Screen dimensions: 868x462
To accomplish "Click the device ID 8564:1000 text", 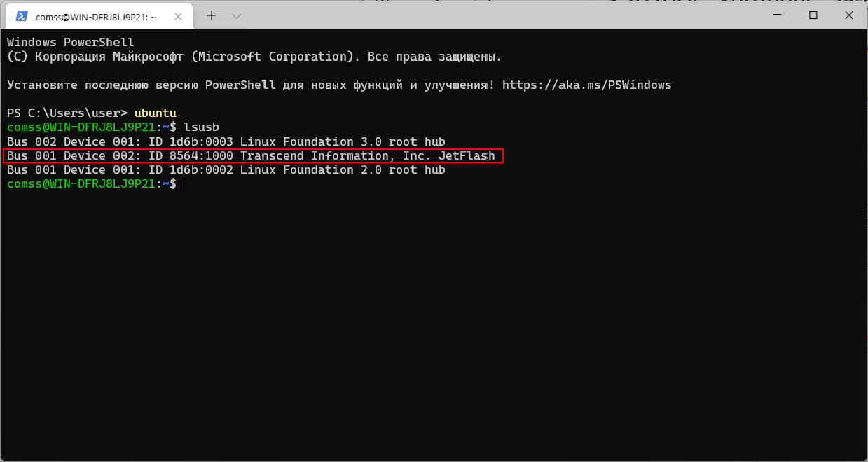I will 201,155.
